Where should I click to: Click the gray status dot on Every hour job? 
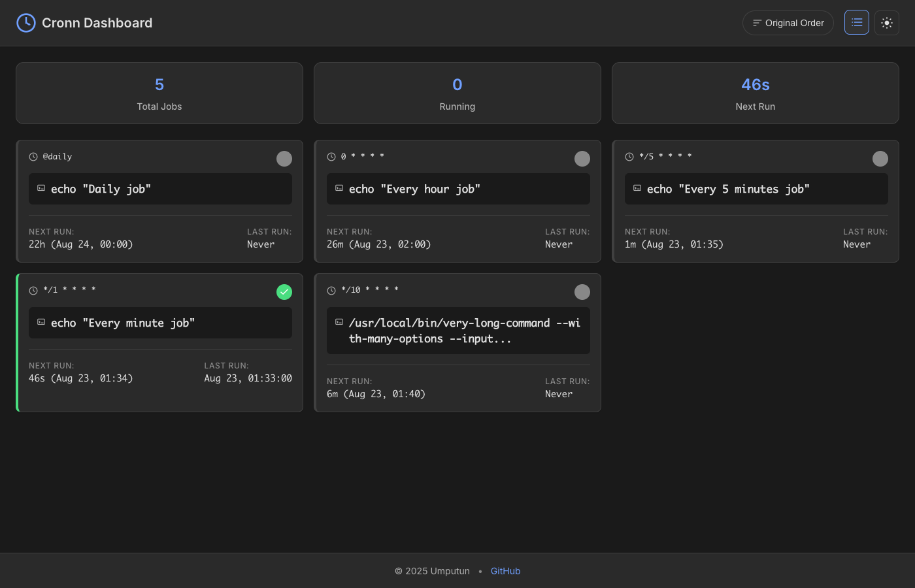pyautogui.click(x=582, y=159)
